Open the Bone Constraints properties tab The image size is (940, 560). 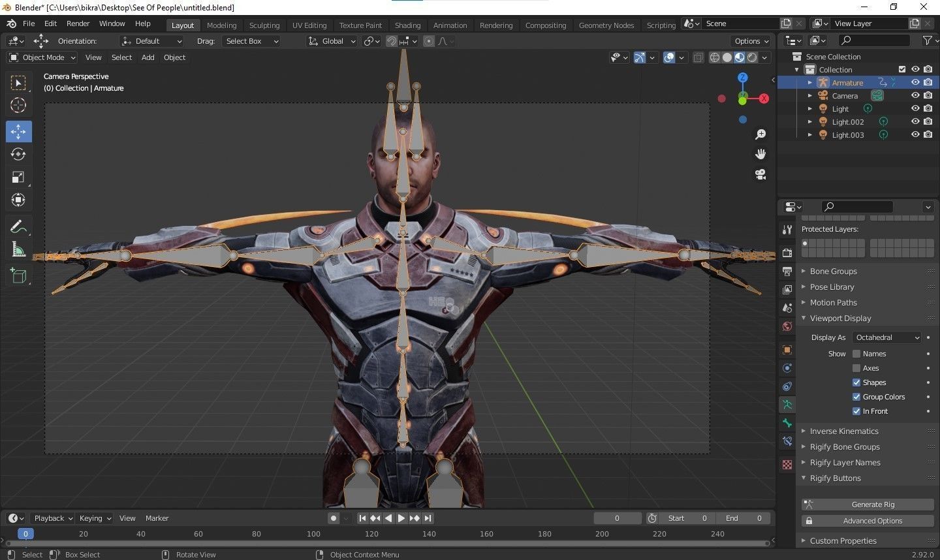[787, 441]
